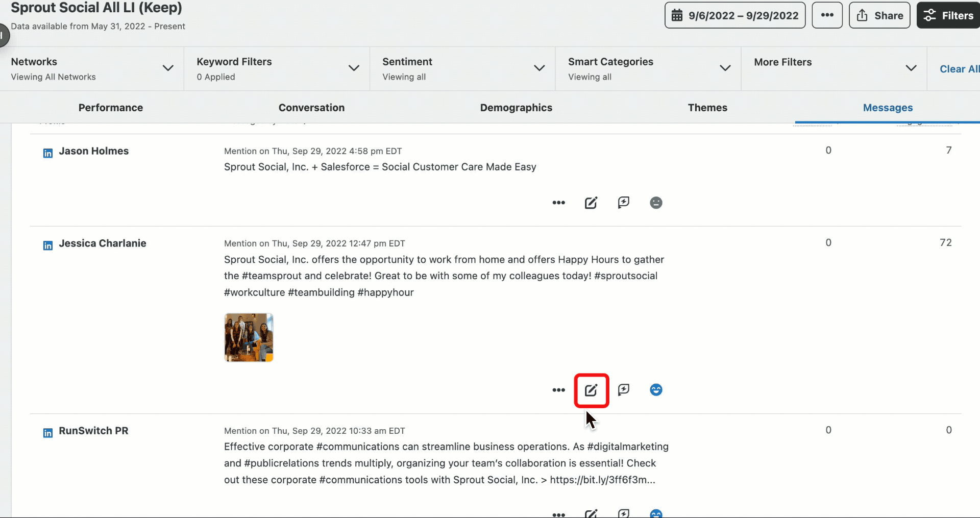Screen dimensions: 980x518
Task: Click the 'Sprout Social All LI (Keep)' title
Action: [x=96, y=8]
